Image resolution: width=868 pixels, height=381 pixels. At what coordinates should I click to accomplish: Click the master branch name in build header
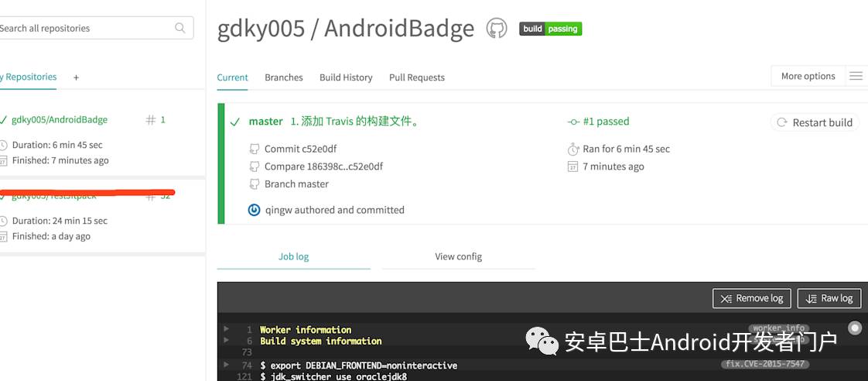(265, 122)
